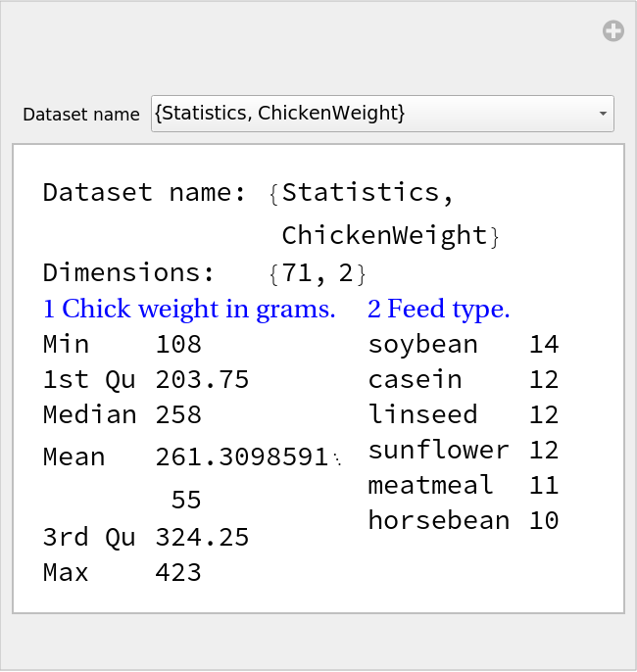Click the {Statistics, ChickenWeight} selection box
The height and width of the screenshot is (672, 637).
[372, 114]
